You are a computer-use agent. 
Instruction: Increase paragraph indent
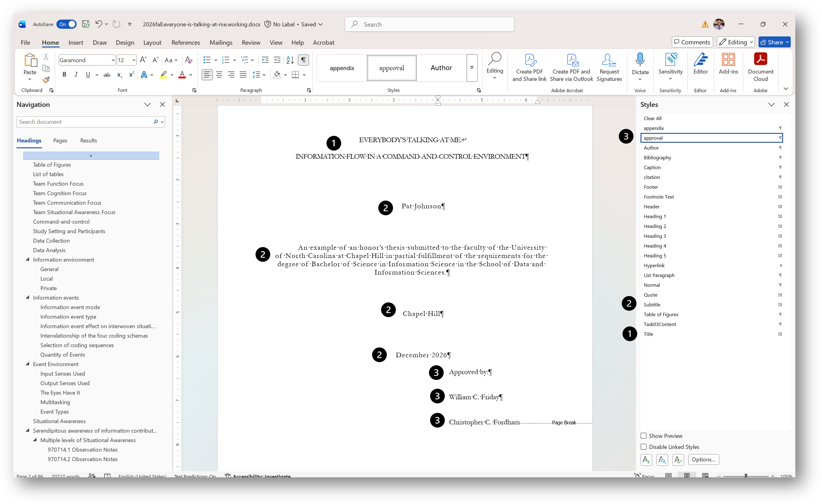pyautogui.click(x=277, y=60)
